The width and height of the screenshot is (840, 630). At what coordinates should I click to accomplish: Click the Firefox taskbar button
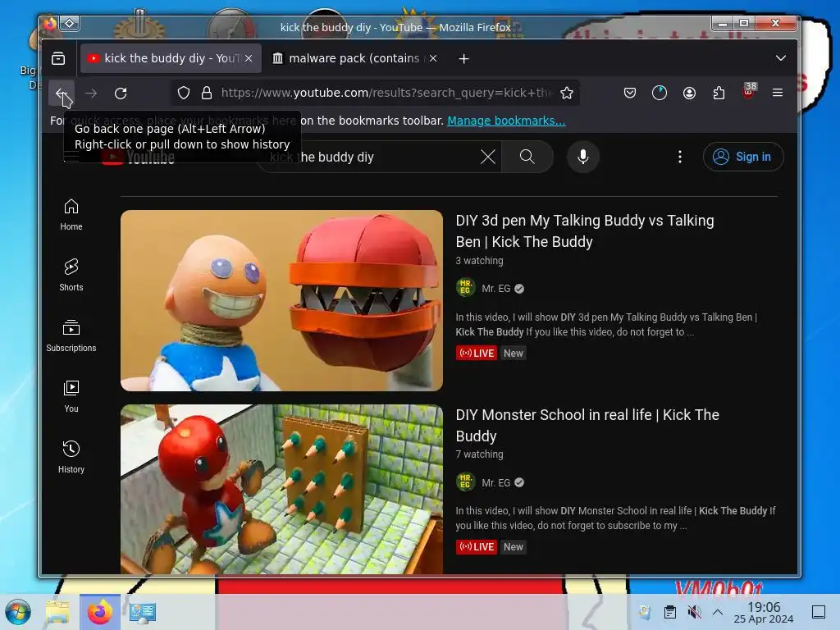(99, 612)
